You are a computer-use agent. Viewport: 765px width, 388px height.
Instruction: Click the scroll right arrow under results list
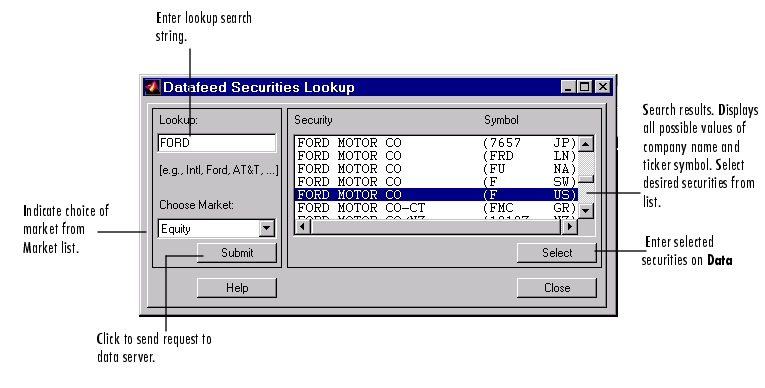pyautogui.click(x=569, y=226)
